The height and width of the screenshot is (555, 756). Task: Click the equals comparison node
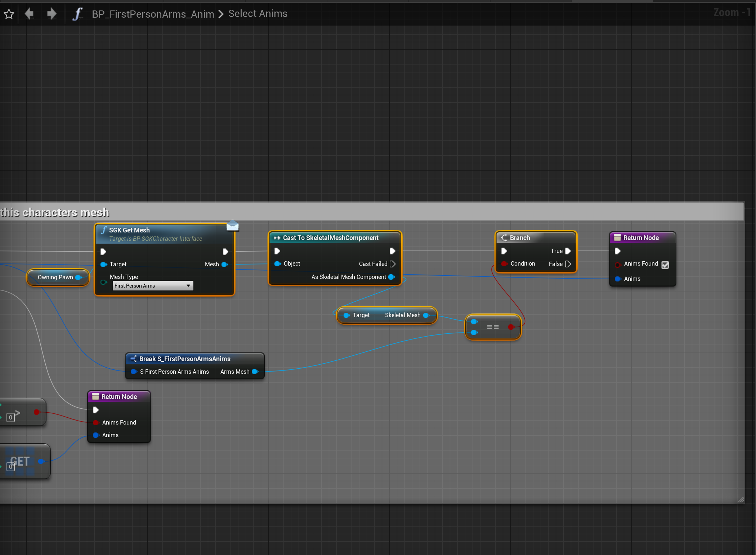pos(493,327)
